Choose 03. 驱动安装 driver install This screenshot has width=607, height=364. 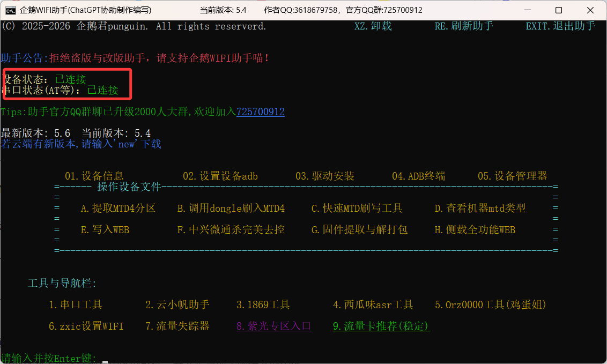click(324, 176)
